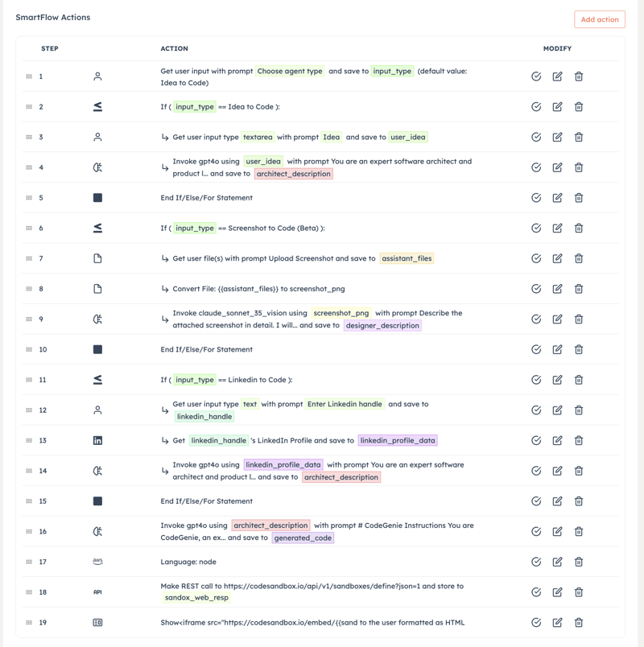Delete step 4 gpt4o invoke action
The width and height of the screenshot is (644, 647).
[x=579, y=167]
